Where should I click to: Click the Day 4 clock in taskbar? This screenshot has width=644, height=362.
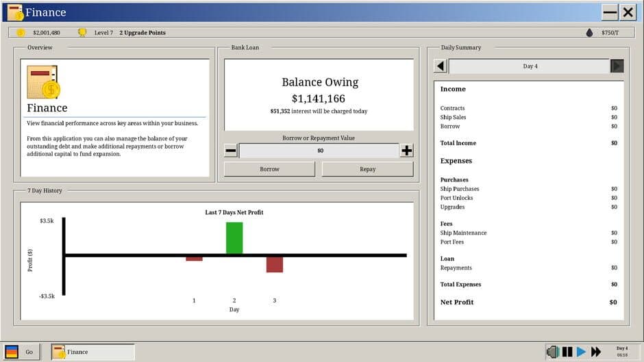[622, 351]
